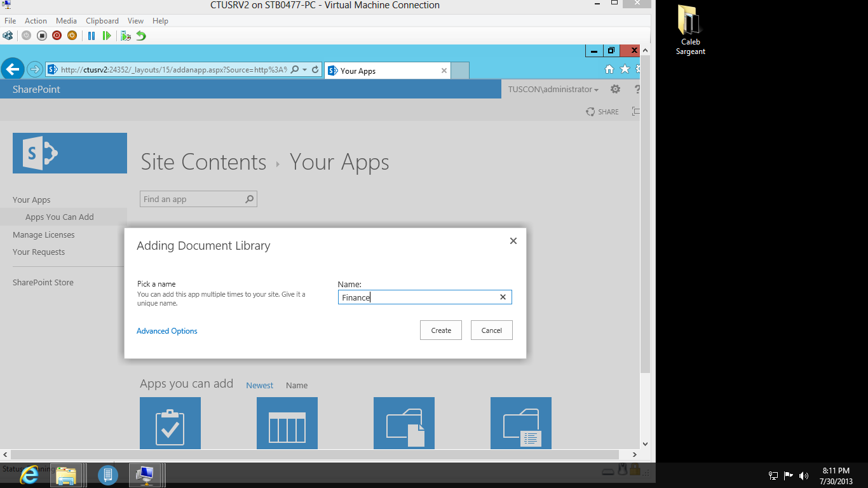868x488 pixels.
Task: Click the Checkpoint icon in VM toolbar
Action: click(x=126, y=36)
